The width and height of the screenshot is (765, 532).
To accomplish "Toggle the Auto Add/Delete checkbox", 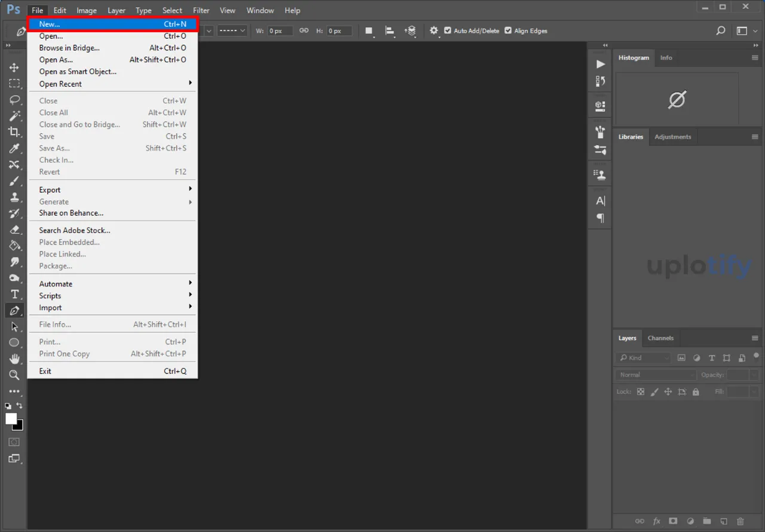I will pos(448,30).
